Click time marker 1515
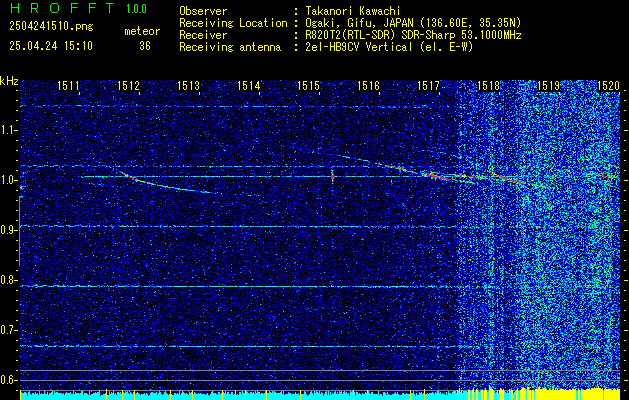 coord(308,85)
